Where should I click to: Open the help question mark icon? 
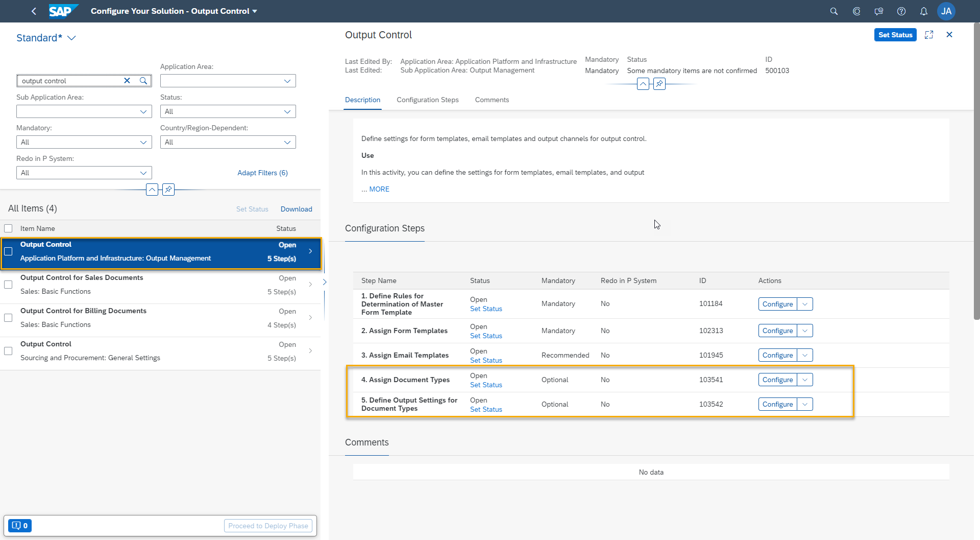tap(901, 11)
